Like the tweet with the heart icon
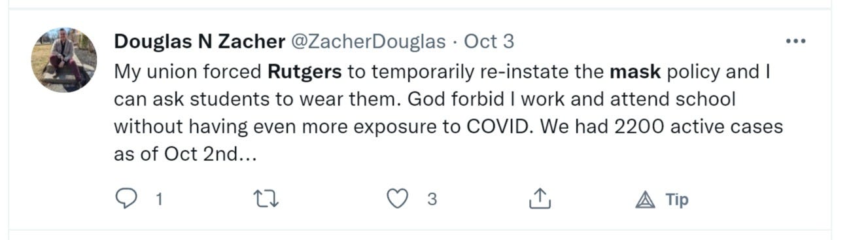The height and width of the screenshot is (240, 868). 397,199
